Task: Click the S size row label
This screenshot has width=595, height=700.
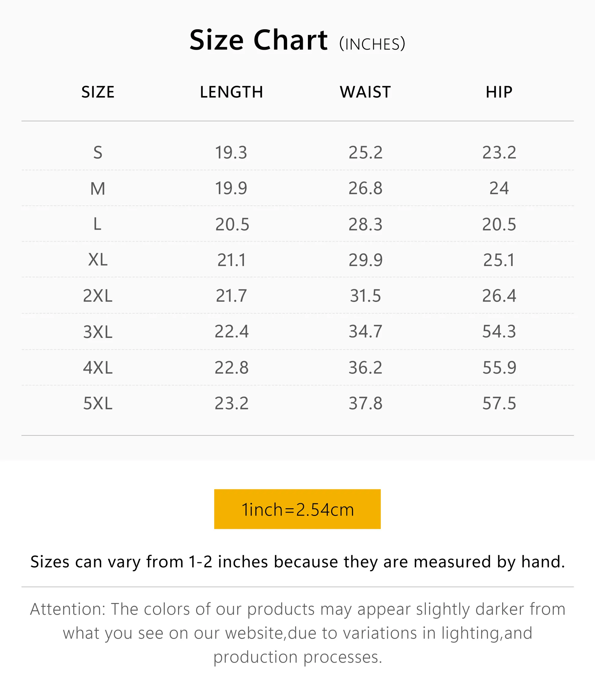Action: (x=98, y=153)
